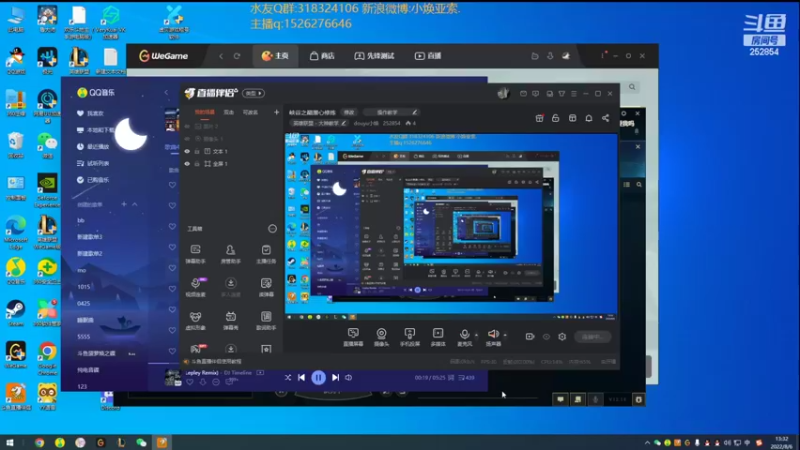Open the mode switch pill beside logo

[253, 93]
